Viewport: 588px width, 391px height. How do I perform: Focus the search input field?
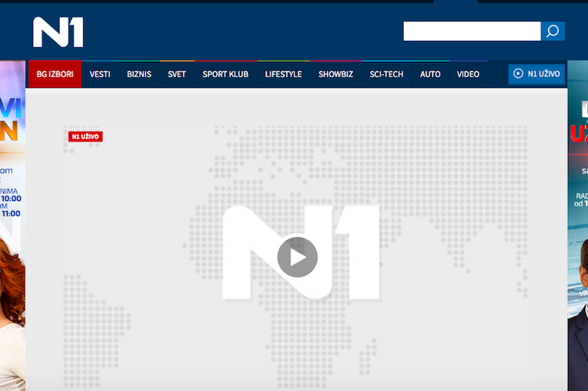point(472,31)
